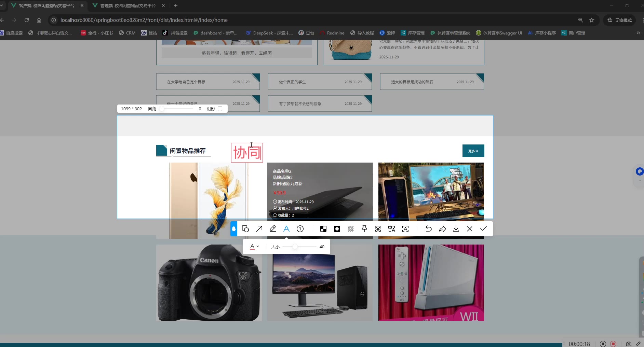
Task: Open a new browser tab
Action: tap(176, 5)
